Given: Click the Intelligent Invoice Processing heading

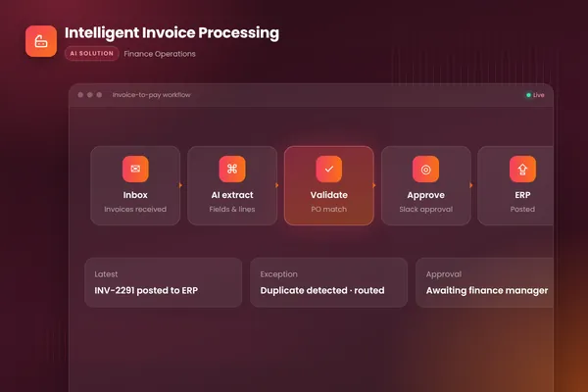Looking at the screenshot, I should (x=171, y=33).
